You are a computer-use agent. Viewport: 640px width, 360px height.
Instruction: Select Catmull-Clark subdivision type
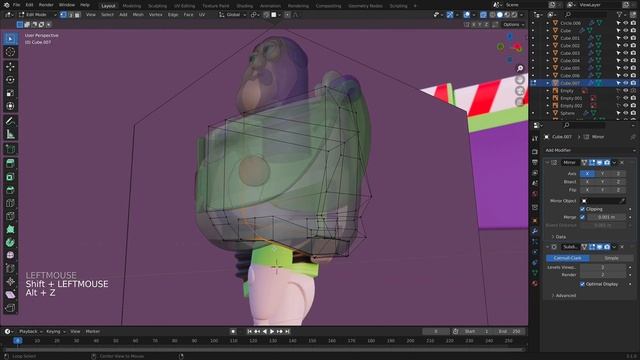tap(568, 258)
